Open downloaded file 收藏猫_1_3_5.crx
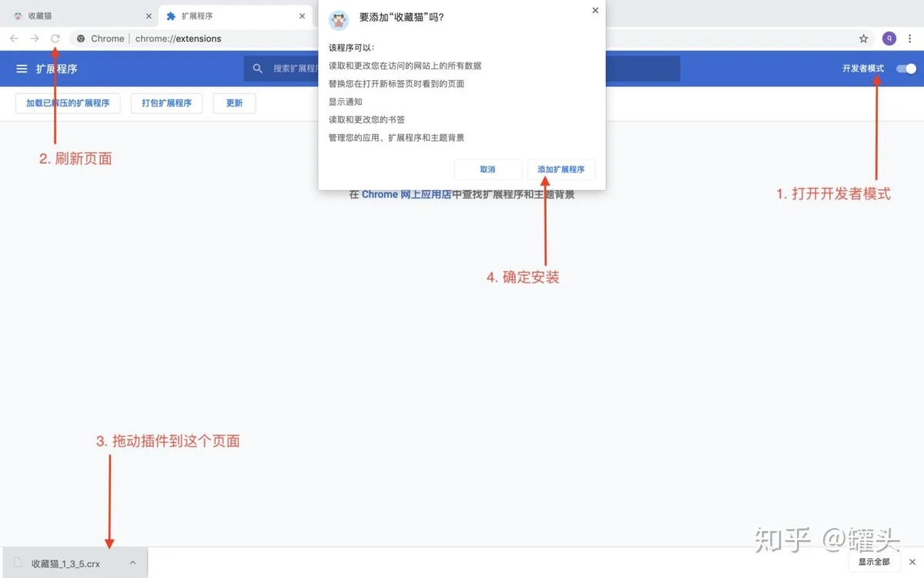This screenshot has height=578, width=924. (74, 563)
